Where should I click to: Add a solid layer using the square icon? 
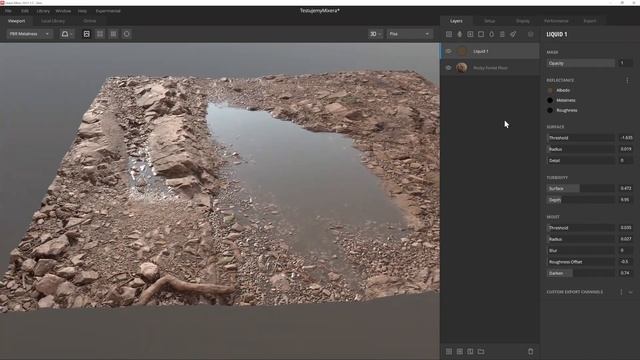pyautogui.click(x=481, y=34)
